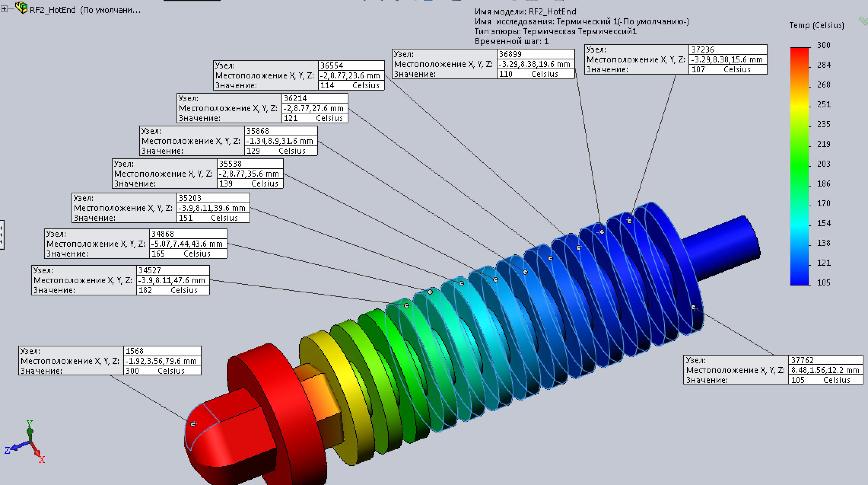This screenshot has width=868, height=485.
Task: Click the 182 Celsius value cell
Action: pyautogui.click(x=172, y=290)
